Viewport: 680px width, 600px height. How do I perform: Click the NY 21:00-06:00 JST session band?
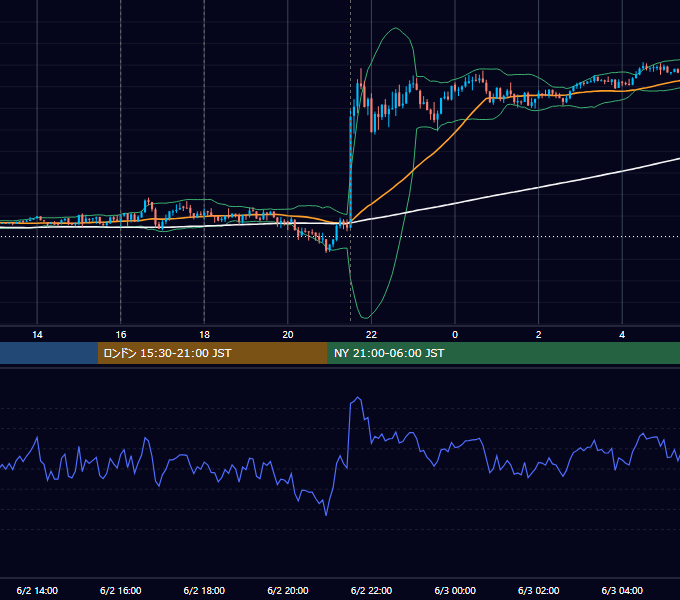503,353
